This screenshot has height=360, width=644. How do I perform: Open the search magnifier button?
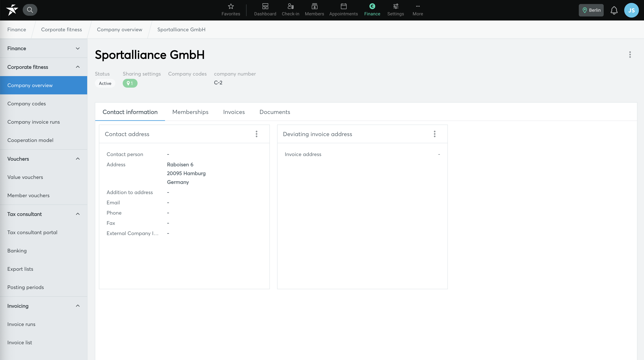[30, 10]
